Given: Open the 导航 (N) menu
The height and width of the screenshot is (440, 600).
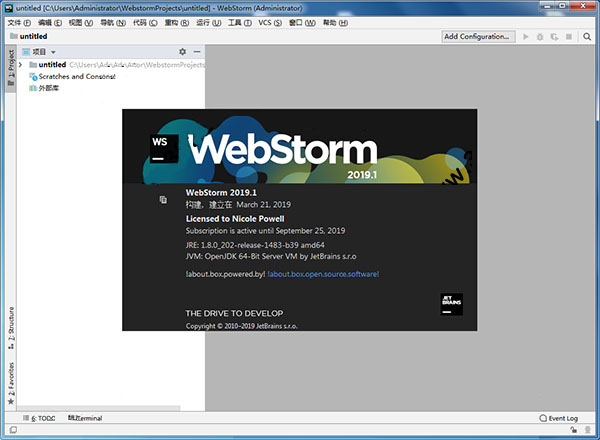Looking at the screenshot, I should (113, 23).
